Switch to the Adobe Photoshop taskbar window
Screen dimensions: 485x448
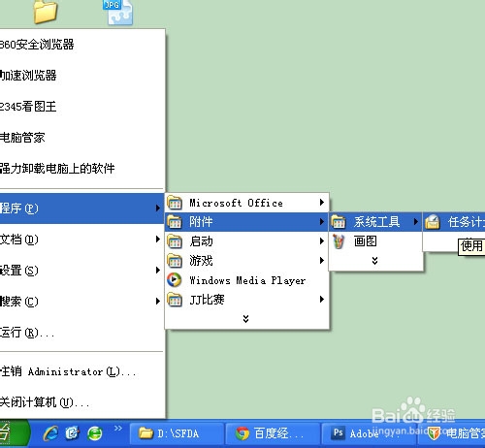coord(371,433)
